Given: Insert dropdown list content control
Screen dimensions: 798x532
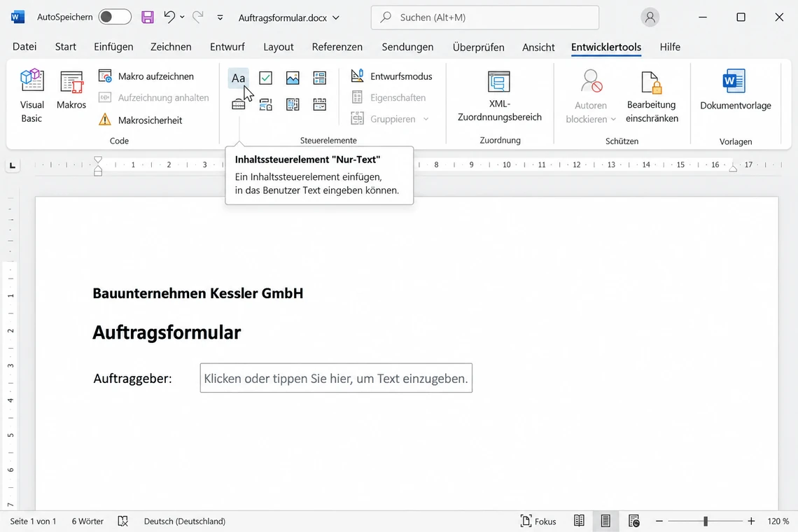Looking at the screenshot, I should click(293, 105).
